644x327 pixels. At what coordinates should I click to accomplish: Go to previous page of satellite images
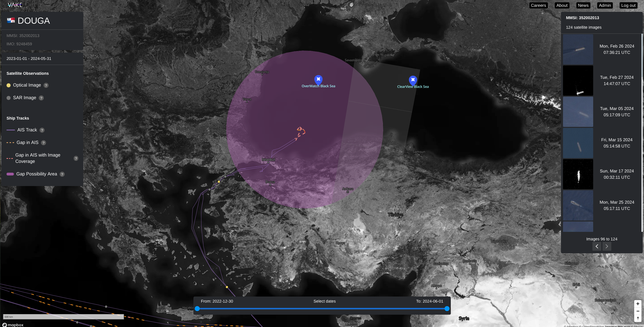(x=597, y=246)
